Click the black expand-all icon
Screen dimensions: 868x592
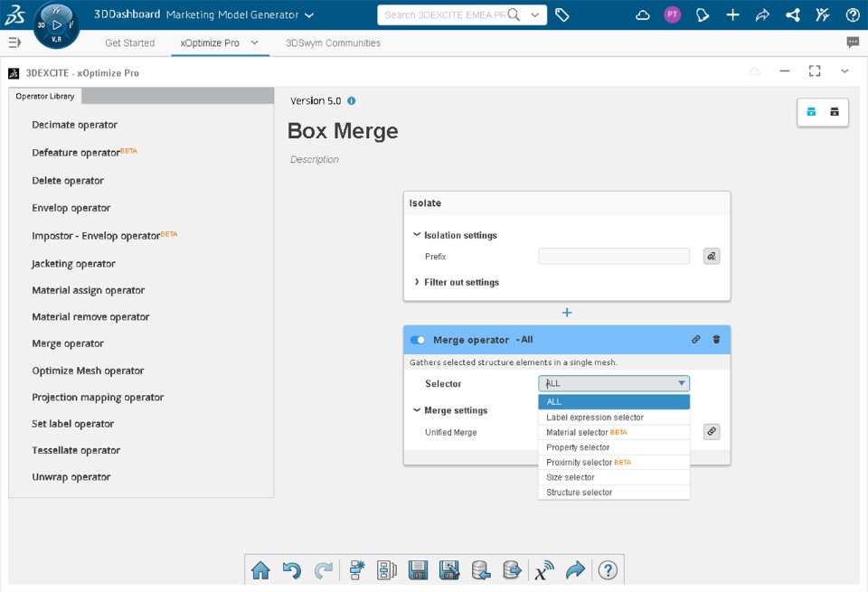(x=835, y=112)
